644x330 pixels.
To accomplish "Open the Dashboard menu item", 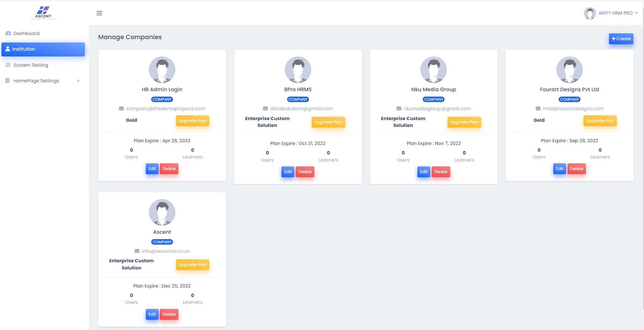I will click(43, 33).
